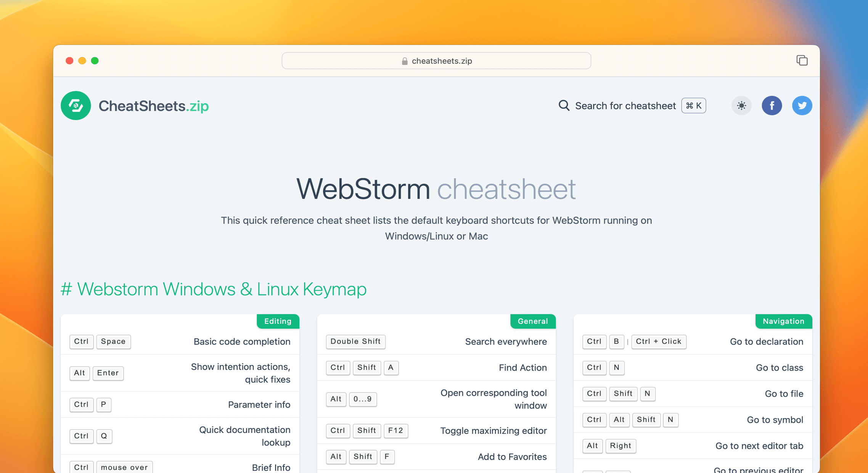Switch to the General category badge

point(533,321)
